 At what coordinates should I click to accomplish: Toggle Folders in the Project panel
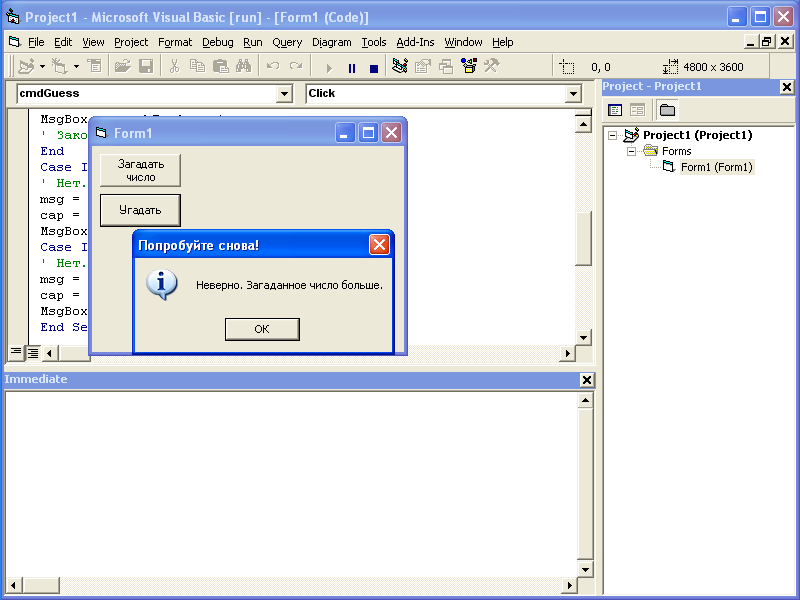[x=667, y=110]
